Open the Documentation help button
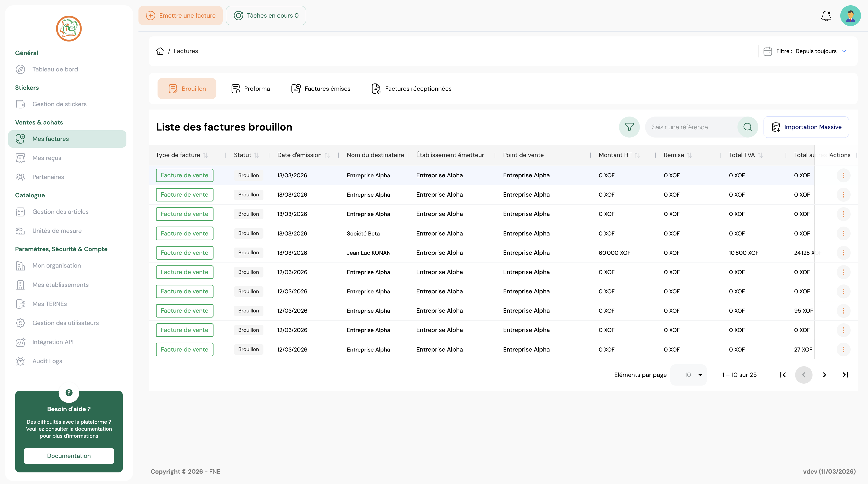 click(x=69, y=456)
